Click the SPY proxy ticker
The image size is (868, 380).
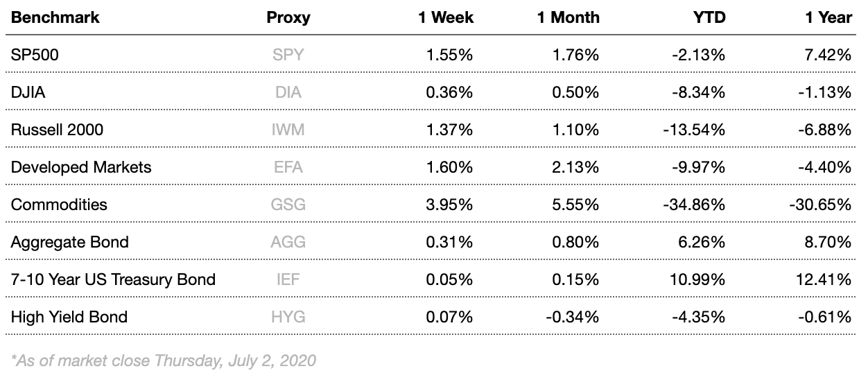[x=288, y=55]
